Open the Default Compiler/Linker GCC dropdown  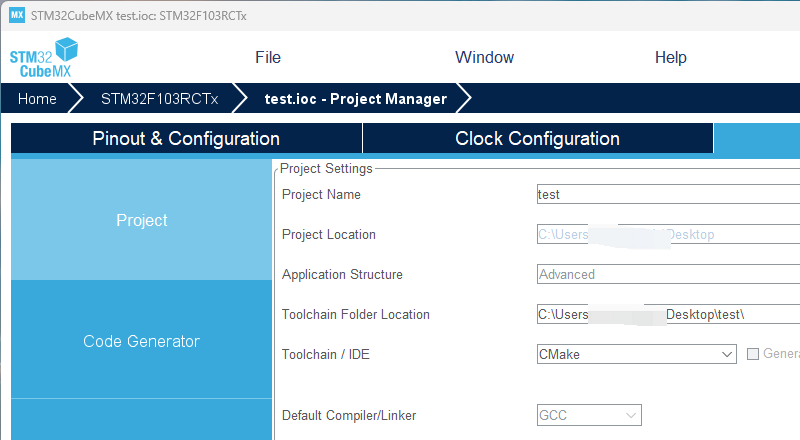click(589, 415)
